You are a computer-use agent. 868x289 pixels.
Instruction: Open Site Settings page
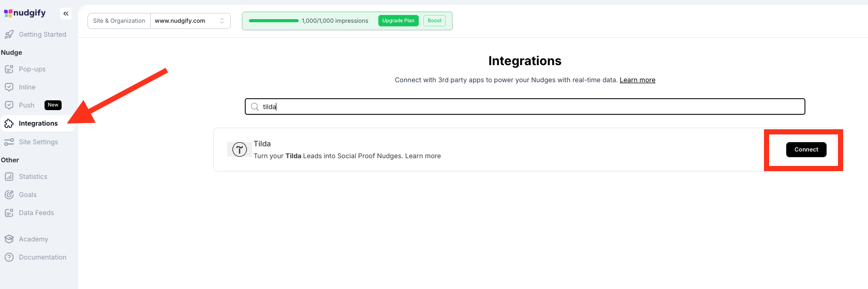tap(38, 142)
